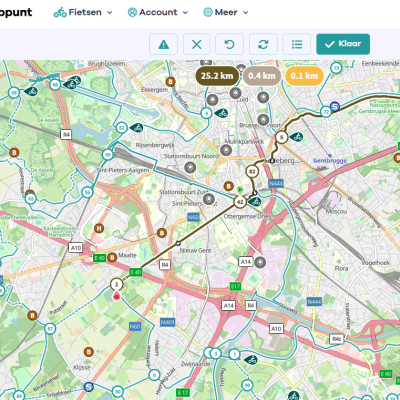Select cycle node 5 on the route
This screenshot has width=400, height=400.
pos(282,137)
